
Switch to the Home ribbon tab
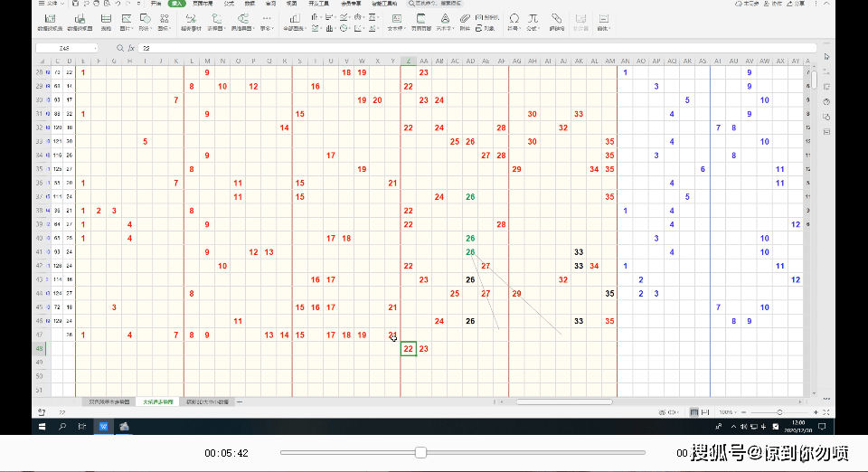pos(156,4)
